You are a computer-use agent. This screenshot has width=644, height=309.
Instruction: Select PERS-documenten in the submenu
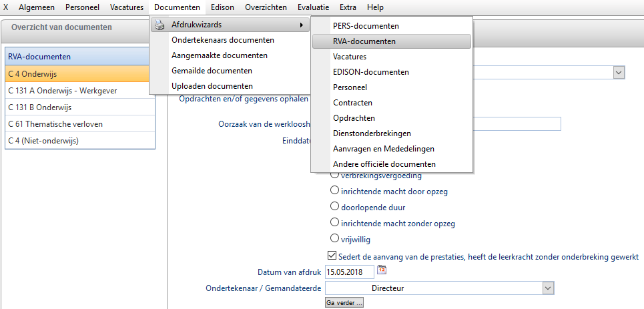click(392, 26)
